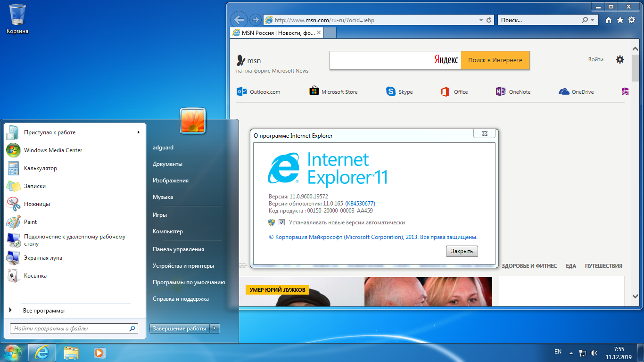Image resolution: width=644 pixels, height=362 pixels.
Task: Open MSN page settings gear
Action: 620,59
